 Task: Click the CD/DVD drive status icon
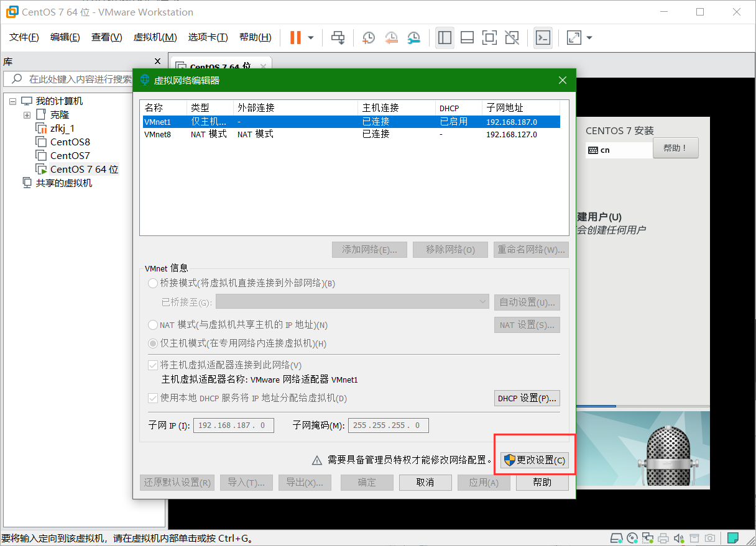click(x=632, y=537)
